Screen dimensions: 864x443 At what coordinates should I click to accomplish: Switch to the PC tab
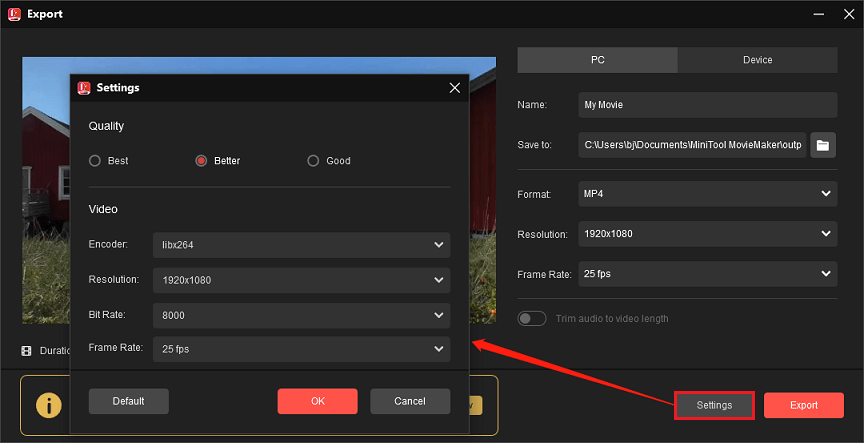[597, 60]
